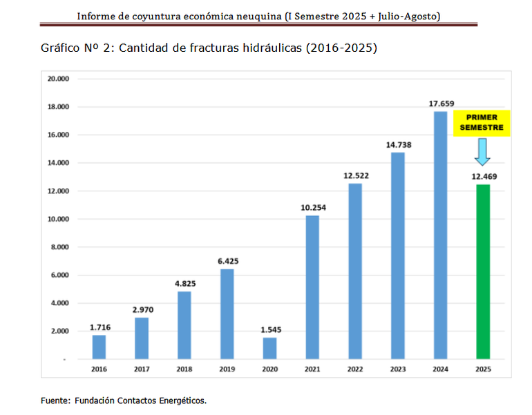Image resolution: width=532 pixels, height=415 pixels.
Task: Click the 10.000 y-axis tick label
Action: click(58, 219)
